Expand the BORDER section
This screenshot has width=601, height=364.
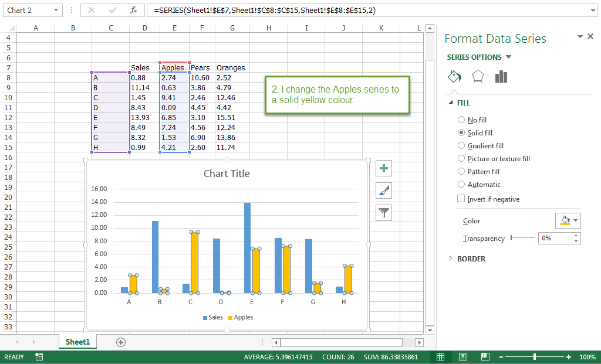451,258
